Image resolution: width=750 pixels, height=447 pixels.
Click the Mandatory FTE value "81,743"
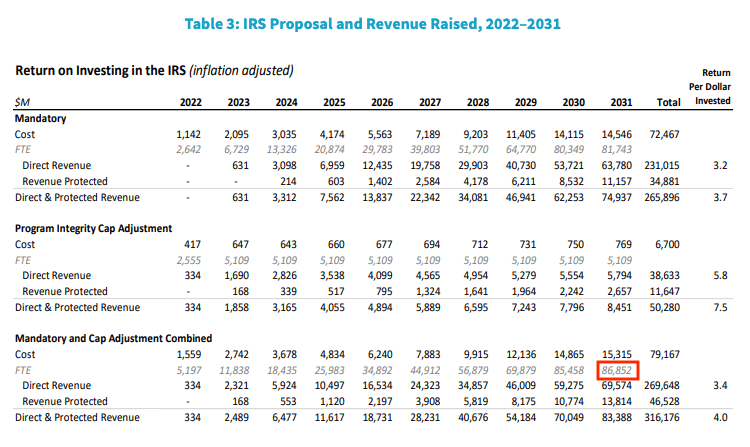click(617, 150)
